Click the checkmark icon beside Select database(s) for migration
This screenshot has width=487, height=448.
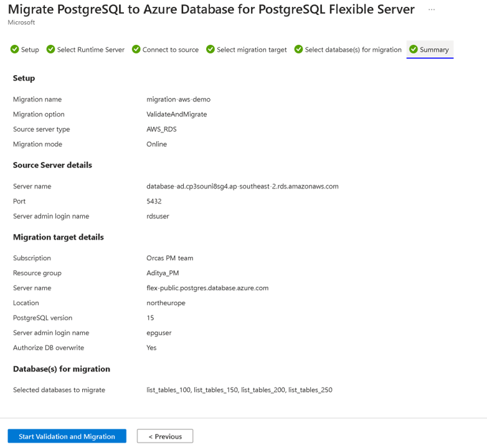298,49
